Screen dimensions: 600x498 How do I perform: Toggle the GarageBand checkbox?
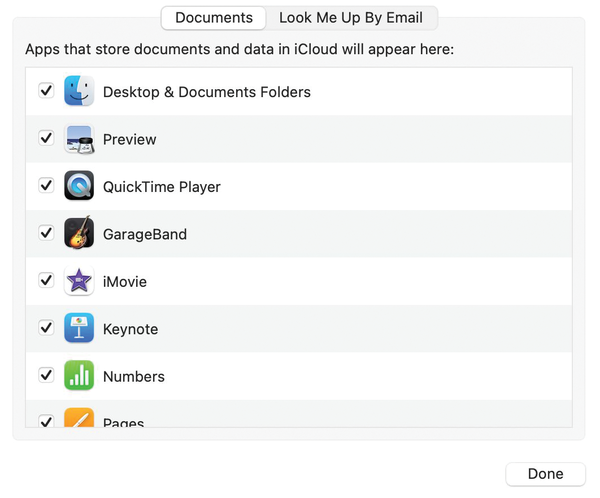(x=46, y=233)
